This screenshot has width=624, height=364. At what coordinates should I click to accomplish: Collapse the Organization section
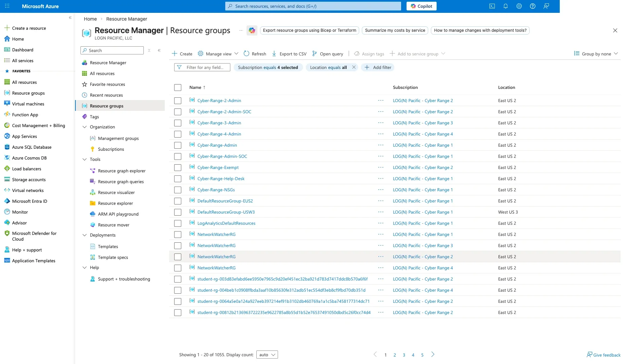click(85, 127)
